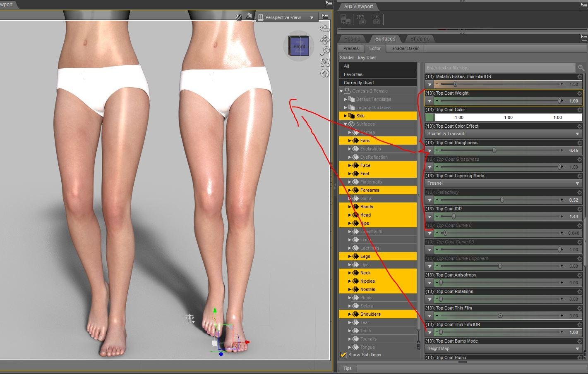Click the search magnifier icon in filter field
Image resolution: width=588 pixels, height=374 pixels.
(x=581, y=68)
